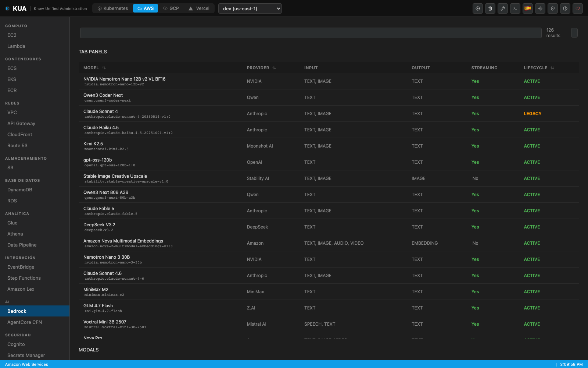Select the Qwen3 Next 80B A3B model

pyautogui.click(x=329, y=195)
